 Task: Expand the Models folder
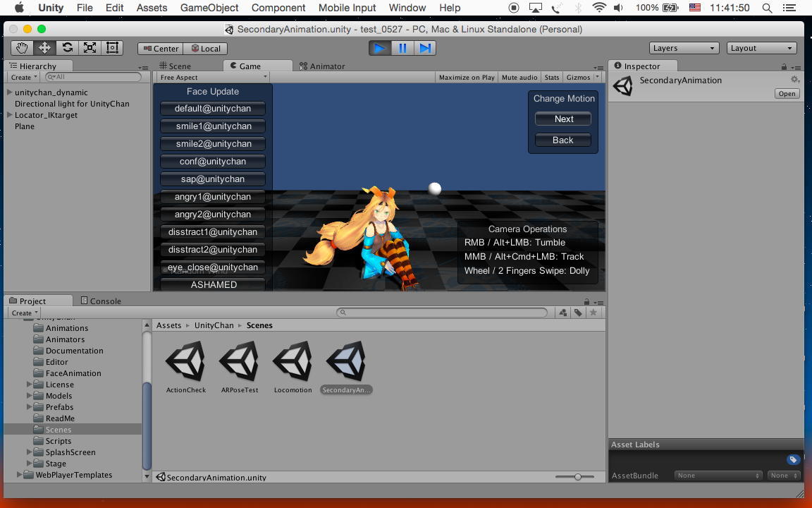pyautogui.click(x=29, y=396)
